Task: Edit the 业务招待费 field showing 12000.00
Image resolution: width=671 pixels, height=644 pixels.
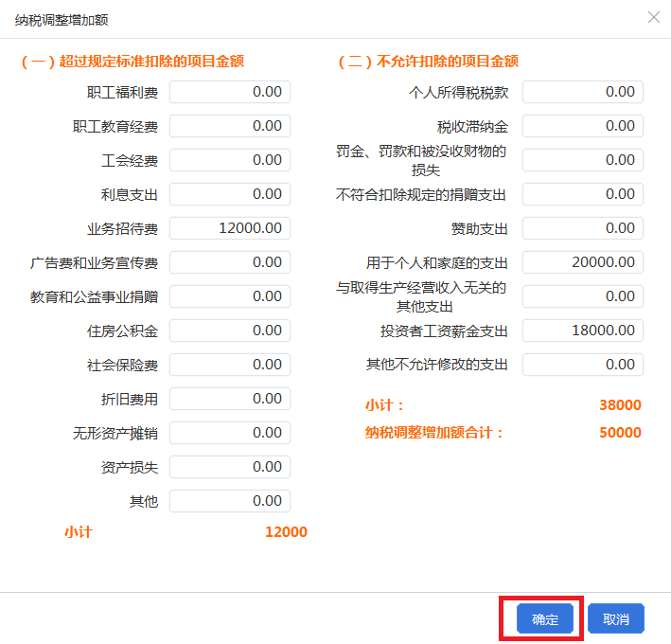Action: (230, 228)
